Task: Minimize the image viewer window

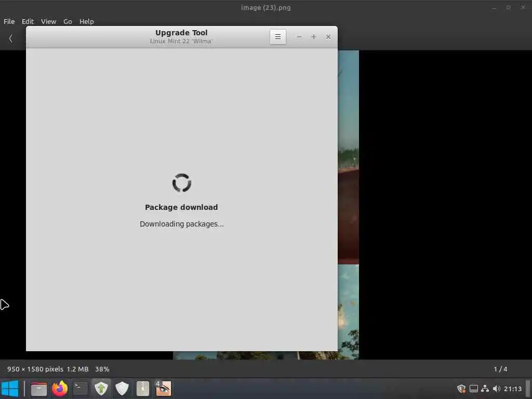Action: 494,7
